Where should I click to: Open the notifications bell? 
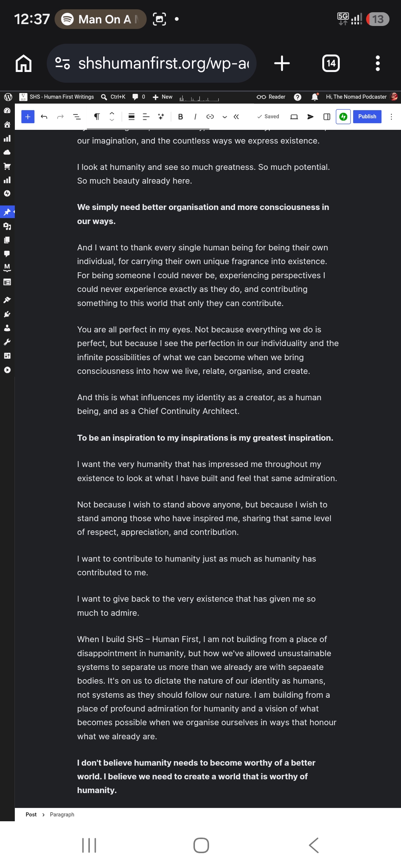315,97
